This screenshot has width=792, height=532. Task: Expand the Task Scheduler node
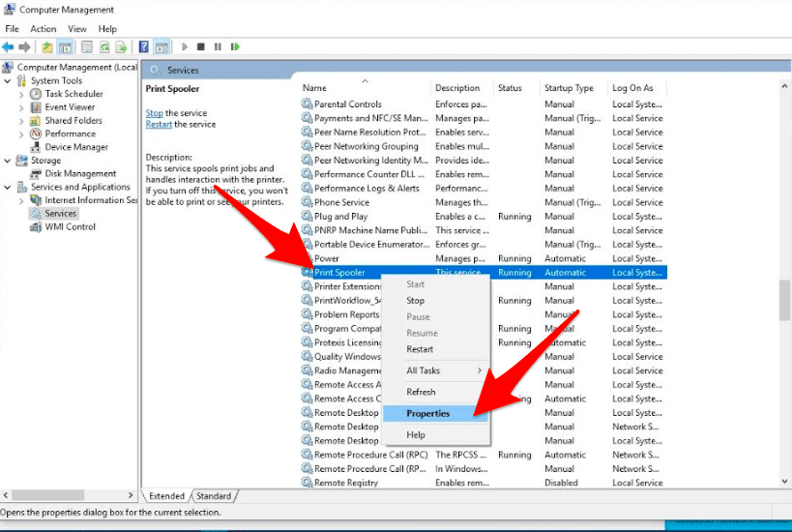[x=21, y=94]
